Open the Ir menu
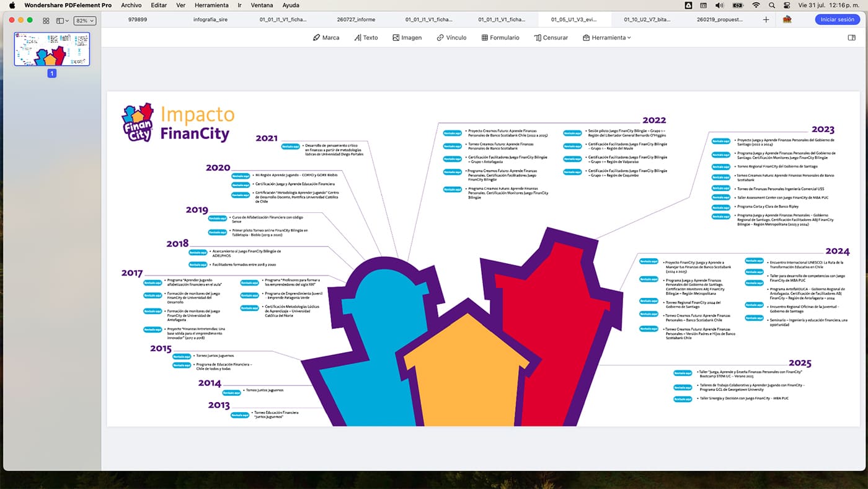The width and height of the screenshot is (868, 489). pyautogui.click(x=239, y=5)
